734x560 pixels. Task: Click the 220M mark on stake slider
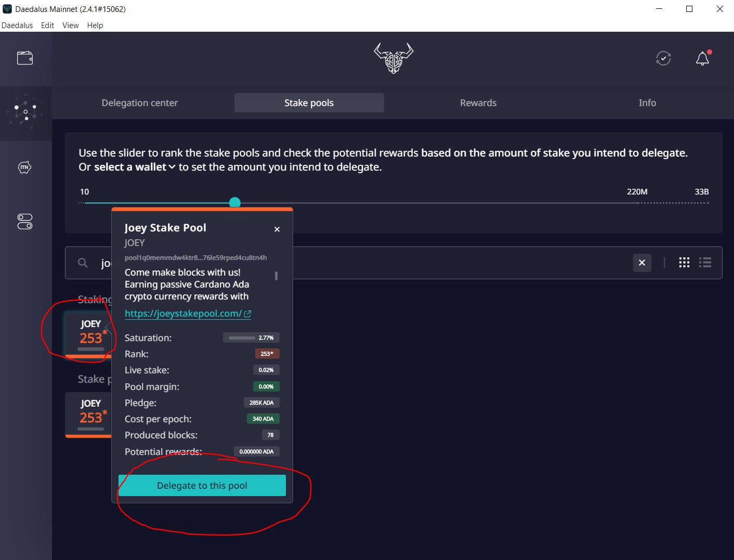tap(637, 192)
